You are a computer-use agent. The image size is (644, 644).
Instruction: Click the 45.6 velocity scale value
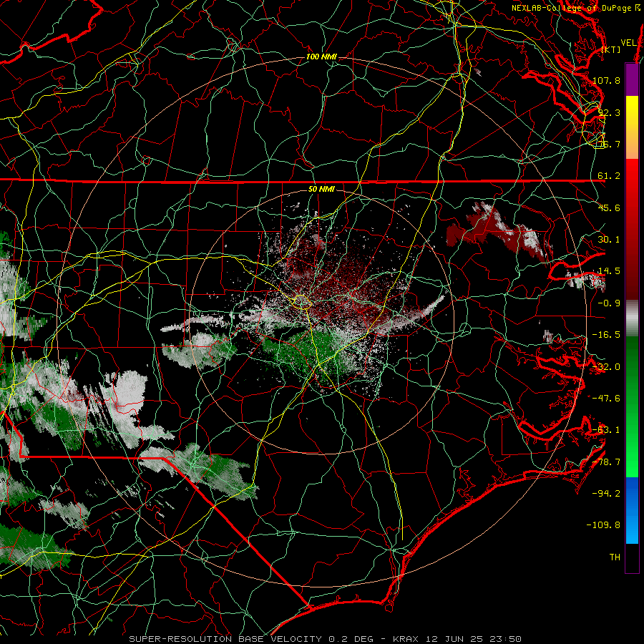pyautogui.click(x=609, y=208)
